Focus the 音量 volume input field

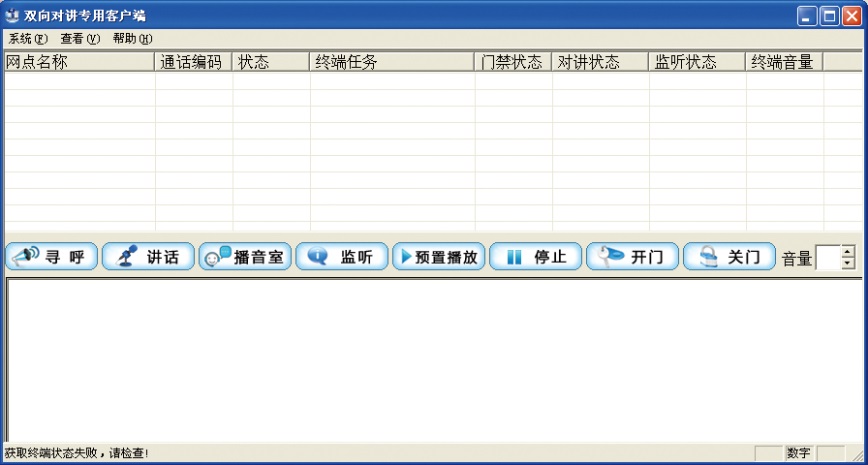tap(828, 257)
